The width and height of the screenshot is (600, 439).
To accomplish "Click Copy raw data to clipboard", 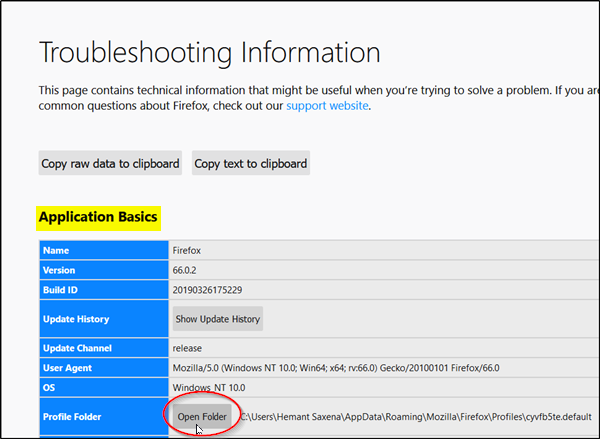I will [x=110, y=163].
